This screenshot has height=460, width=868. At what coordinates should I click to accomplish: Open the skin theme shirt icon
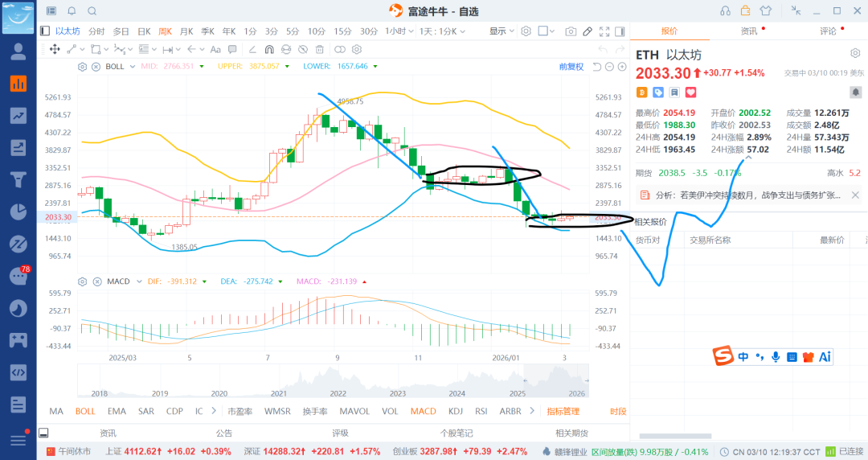coord(764,10)
